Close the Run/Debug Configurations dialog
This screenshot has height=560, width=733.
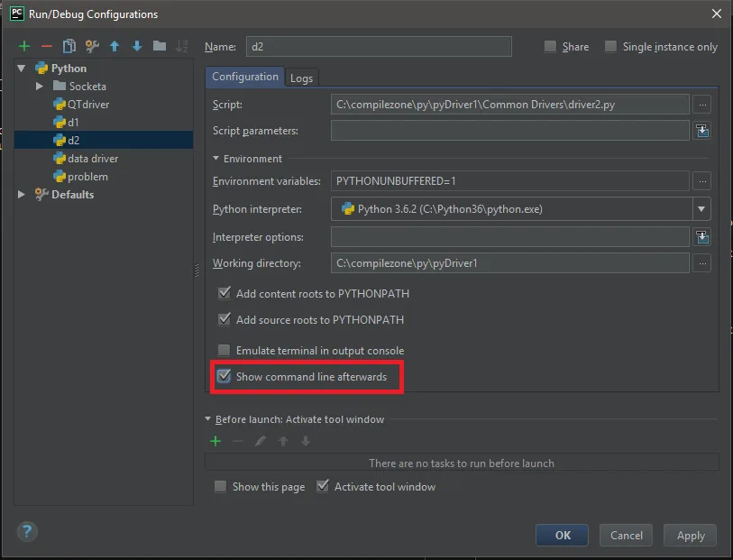[x=717, y=14]
